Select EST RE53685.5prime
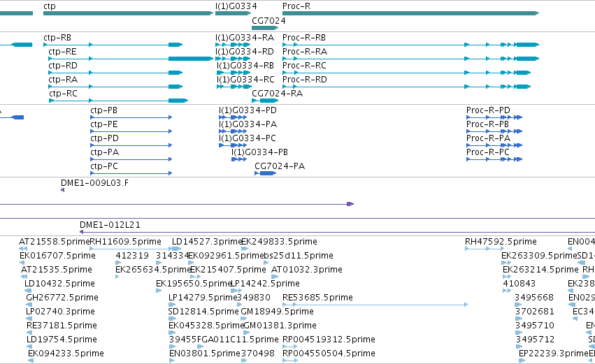595x364 pixels. pyautogui.click(x=375, y=305)
